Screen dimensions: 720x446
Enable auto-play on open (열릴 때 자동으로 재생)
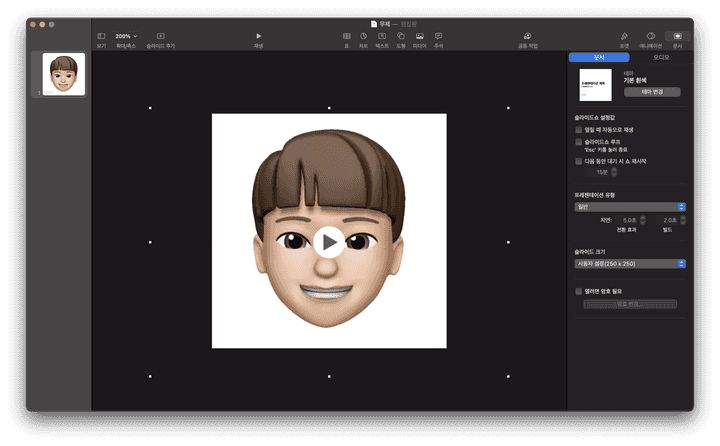tap(579, 130)
